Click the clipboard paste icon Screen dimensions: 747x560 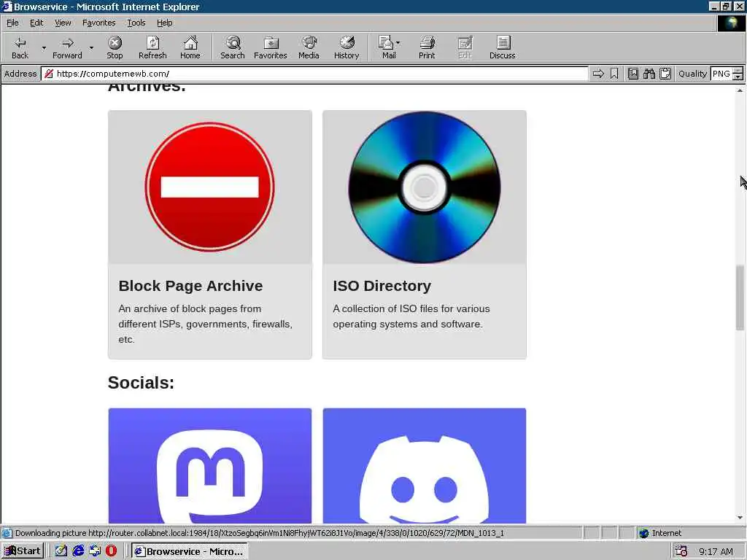(x=665, y=74)
